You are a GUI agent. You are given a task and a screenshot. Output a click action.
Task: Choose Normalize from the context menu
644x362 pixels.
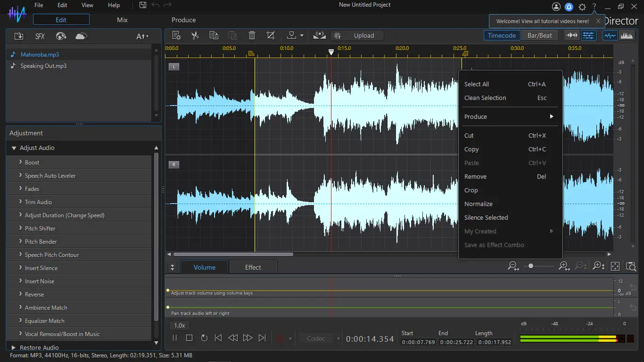coord(479,204)
